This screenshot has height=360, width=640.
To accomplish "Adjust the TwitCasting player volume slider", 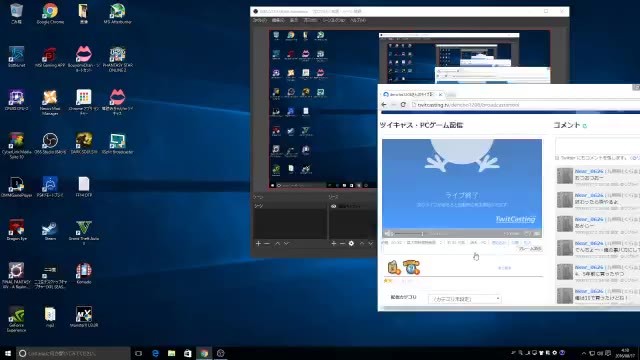I will (x=409, y=234).
